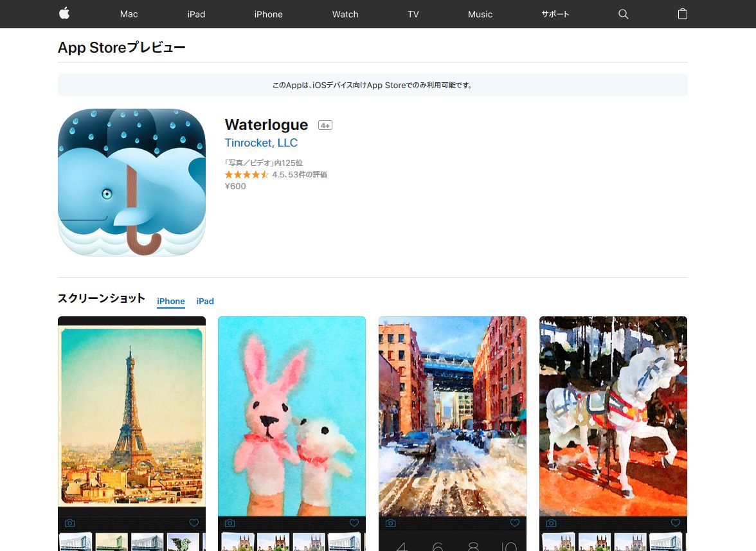Screen dimensions: 756x551
Task: Click the Apple logo icon
Action: (64, 14)
